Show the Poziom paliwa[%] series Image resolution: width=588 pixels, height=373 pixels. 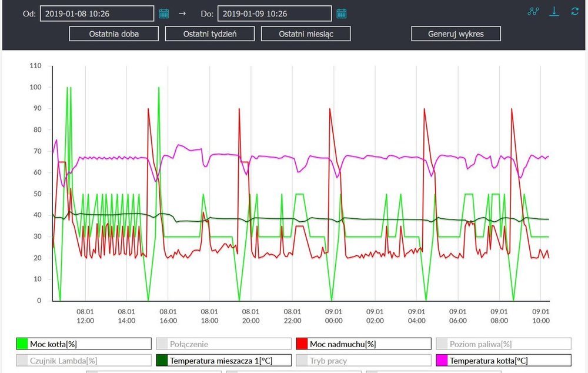tap(503, 344)
